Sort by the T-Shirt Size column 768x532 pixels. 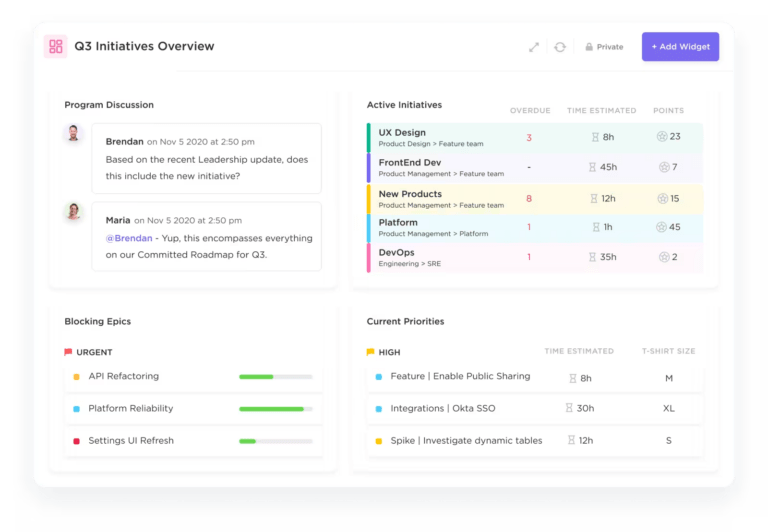pyautogui.click(x=668, y=351)
